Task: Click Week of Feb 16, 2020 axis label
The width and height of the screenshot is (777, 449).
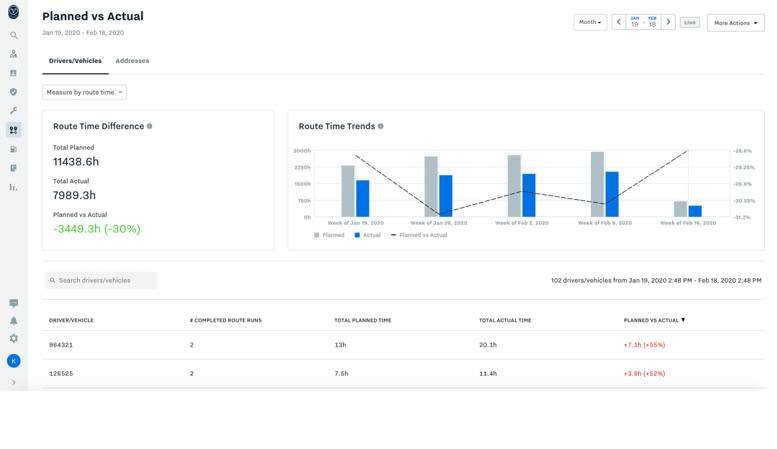Action: (x=688, y=223)
